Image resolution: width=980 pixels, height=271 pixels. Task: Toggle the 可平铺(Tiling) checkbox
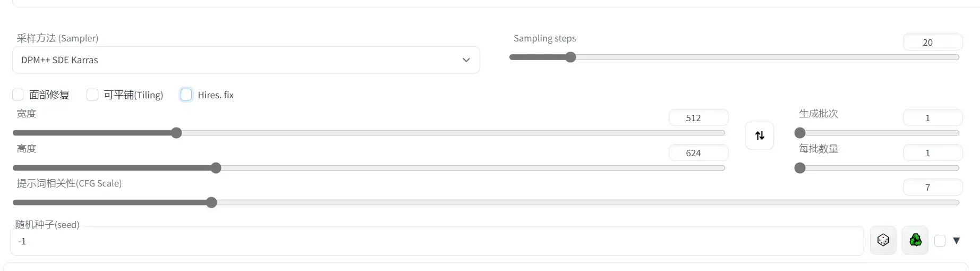pos(92,95)
